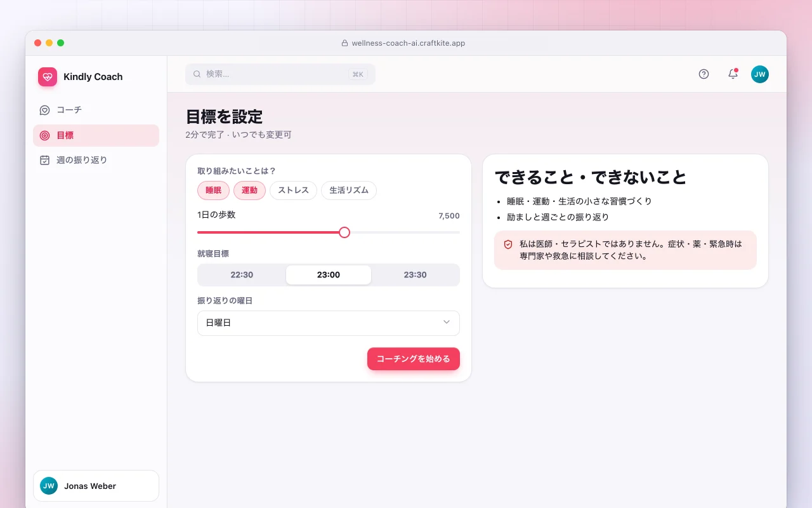Click the コーチングを始める button
The height and width of the screenshot is (508, 812).
[414, 359]
